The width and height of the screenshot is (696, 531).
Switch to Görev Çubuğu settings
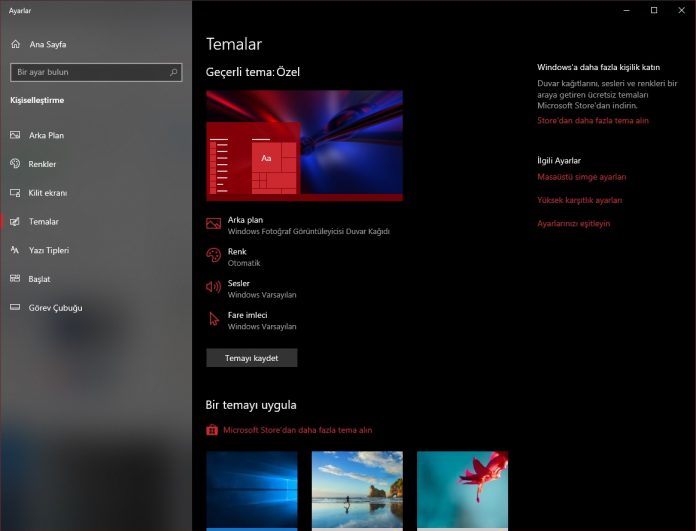(96, 308)
